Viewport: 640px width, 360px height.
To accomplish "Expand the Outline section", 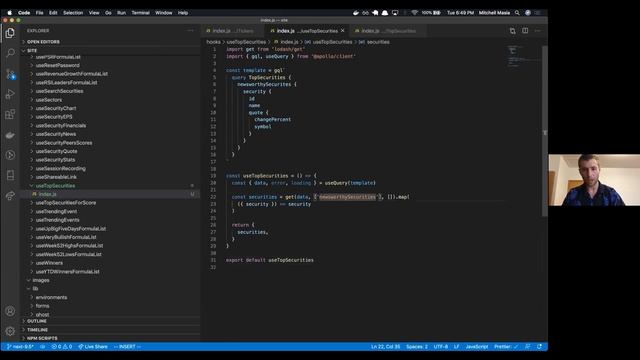I will click(37, 321).
